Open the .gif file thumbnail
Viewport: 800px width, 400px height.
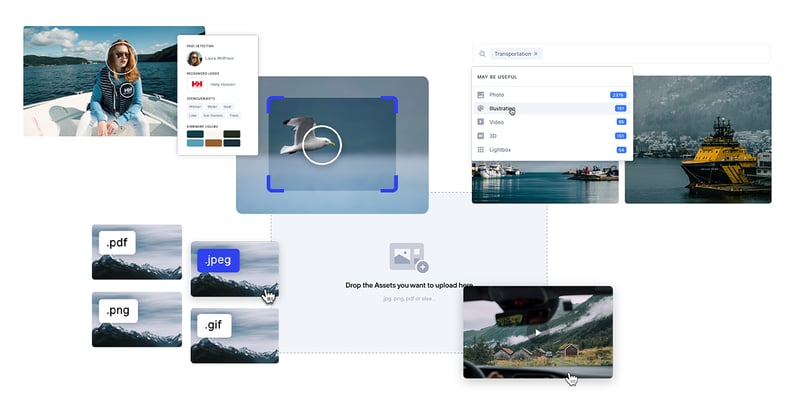coord(234,335)
